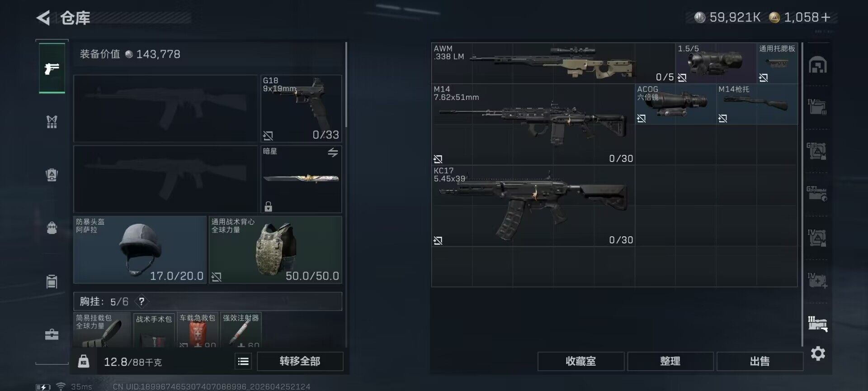Select the weapons pistol tab in left sidebar

(x=52, y=68)
